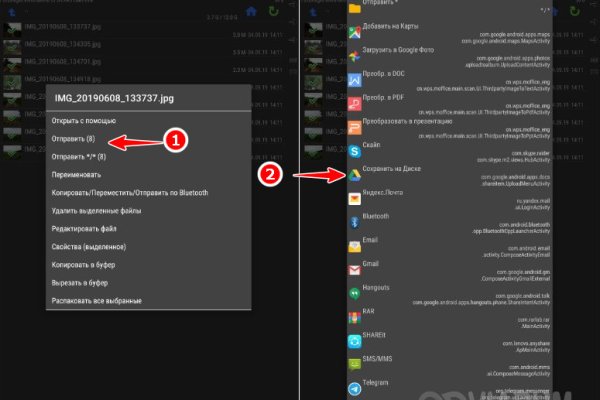Select 'Отправить (8)' menu entry
Screen dimensions: 600x400
click(x=75, y=139)
